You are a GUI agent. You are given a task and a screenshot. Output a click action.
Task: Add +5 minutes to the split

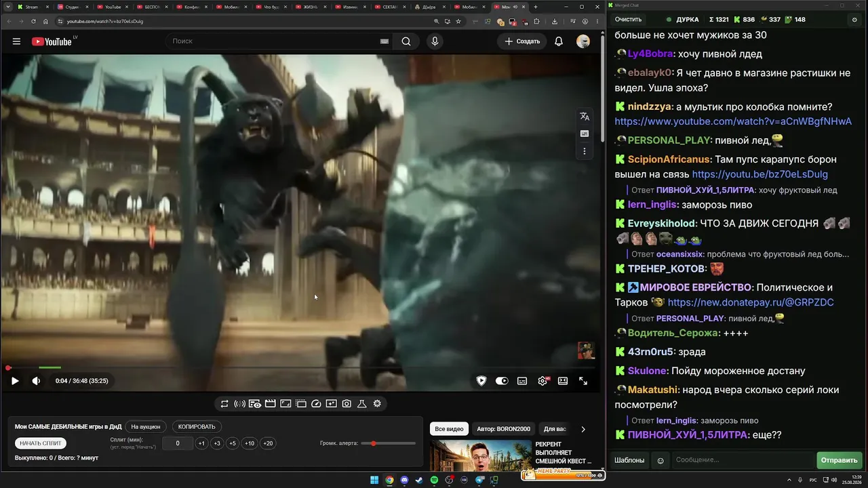coord(233,443)
